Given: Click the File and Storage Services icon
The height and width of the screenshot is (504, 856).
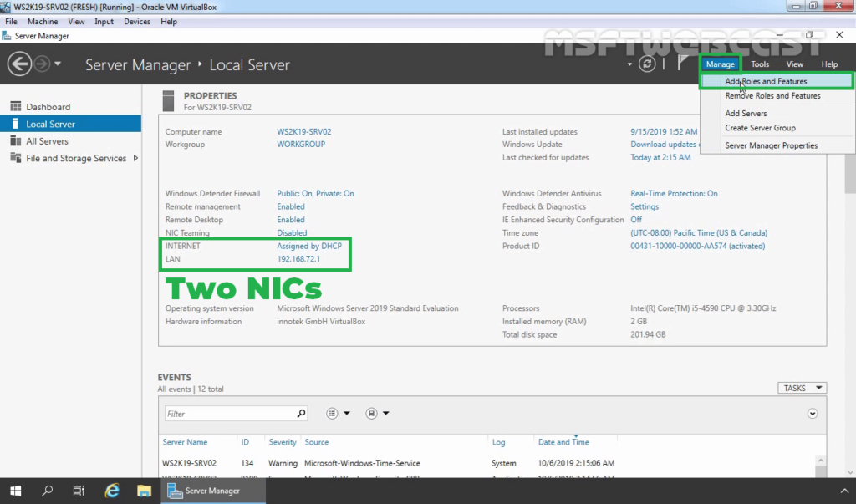Looking at the screenshot, I should tap(15, 158).
